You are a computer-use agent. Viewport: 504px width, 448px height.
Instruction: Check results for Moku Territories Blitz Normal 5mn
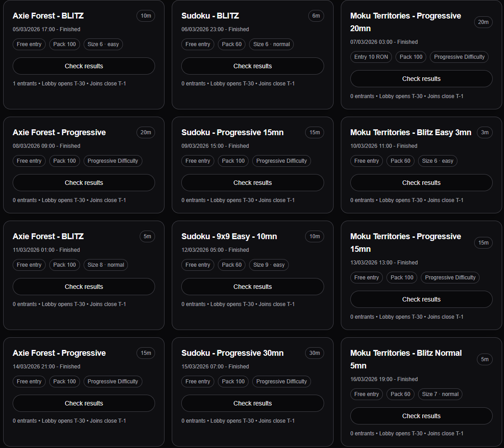[x=421, y=416]
